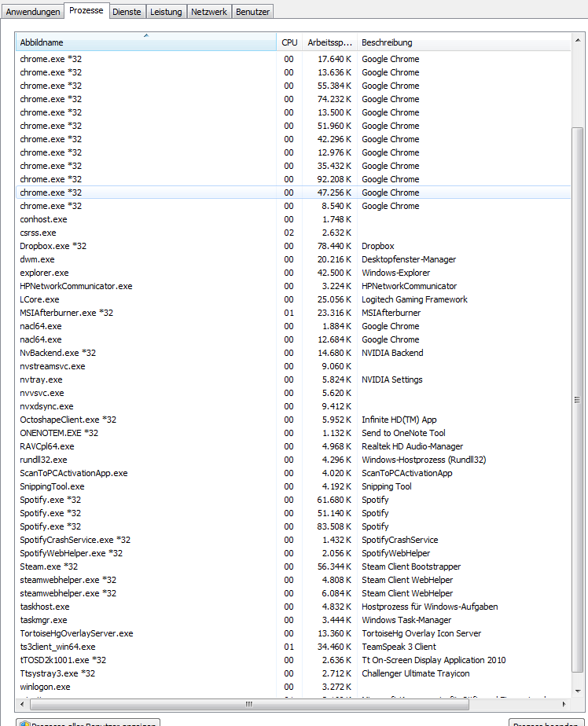
Task: Select the dwm.exe process
Action: (x=293, y=260)
